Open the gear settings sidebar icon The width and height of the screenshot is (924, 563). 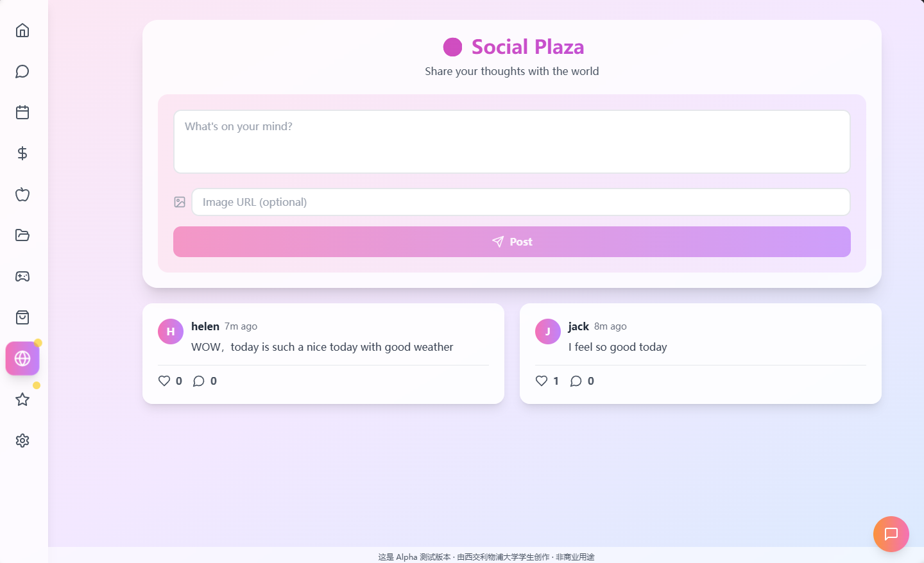pos(22,441)
